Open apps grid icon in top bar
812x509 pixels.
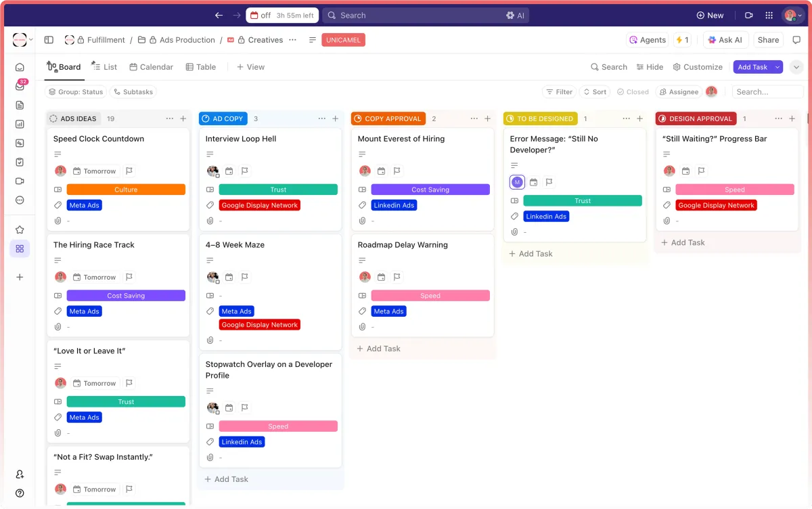[769, 15]
